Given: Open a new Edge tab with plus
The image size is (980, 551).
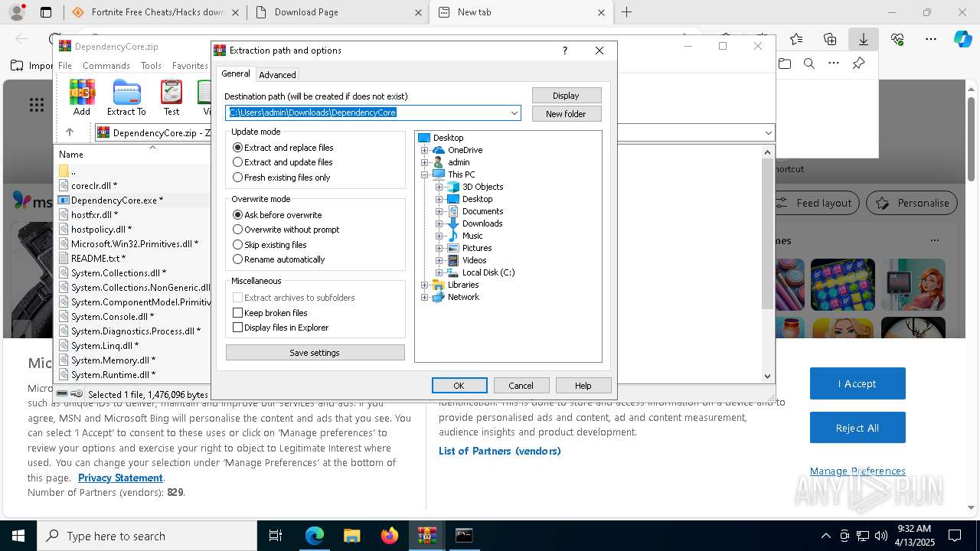Looking at the screenshot, I should [x=626, y=12].
